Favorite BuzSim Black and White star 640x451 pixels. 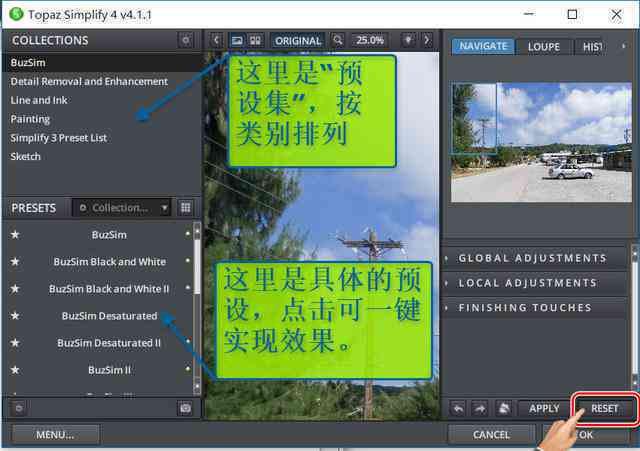tap(15, 262)
